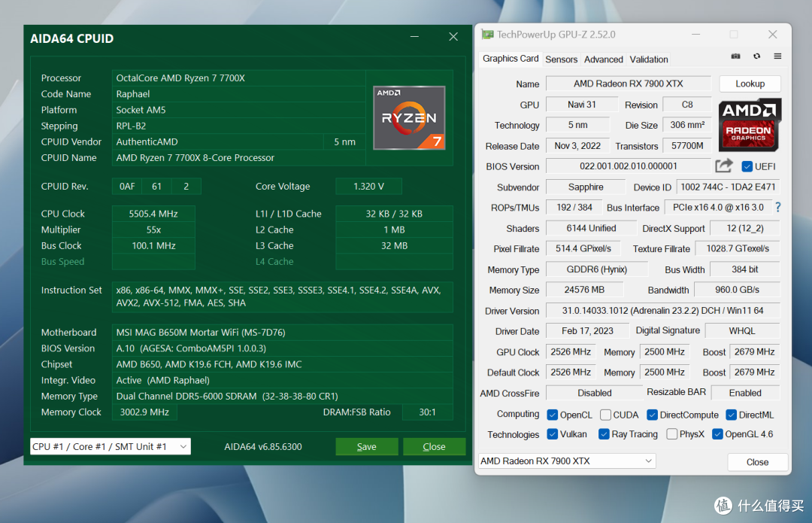Click the Memory Size 24576 MB field
812x523 pixels.
(x=584, y=290)
